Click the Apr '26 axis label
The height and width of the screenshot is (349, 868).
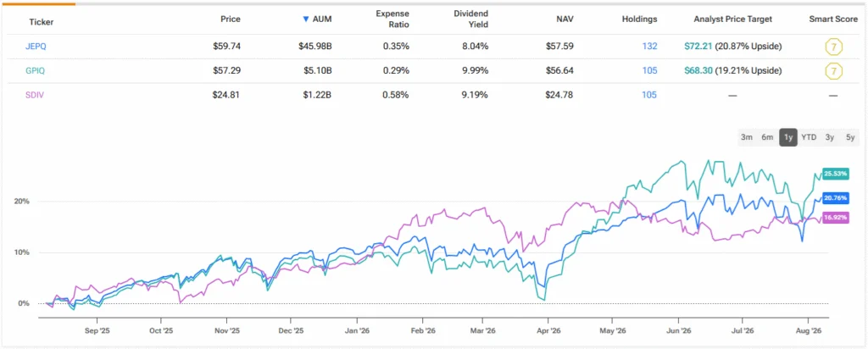coord(548,331)
